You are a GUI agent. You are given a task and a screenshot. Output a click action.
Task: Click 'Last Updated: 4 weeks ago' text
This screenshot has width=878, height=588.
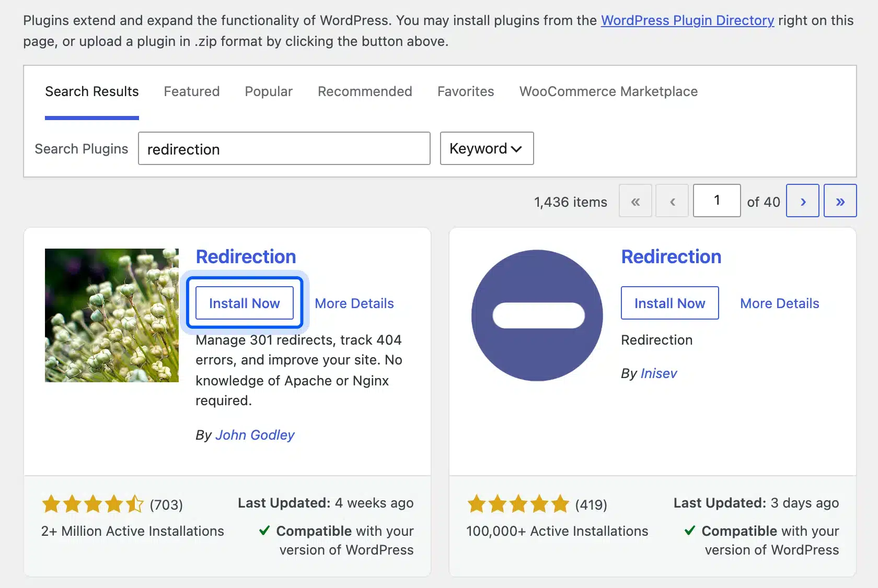[326, 503]
